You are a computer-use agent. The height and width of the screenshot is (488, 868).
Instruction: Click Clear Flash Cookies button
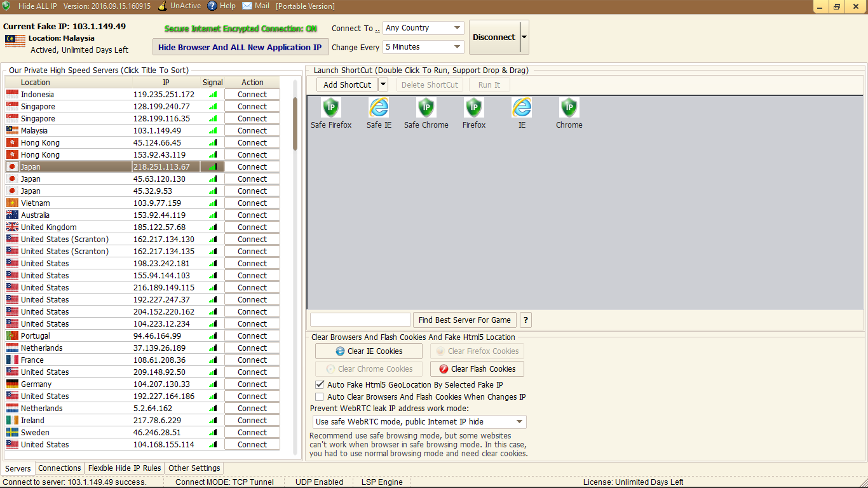(477, 369)
